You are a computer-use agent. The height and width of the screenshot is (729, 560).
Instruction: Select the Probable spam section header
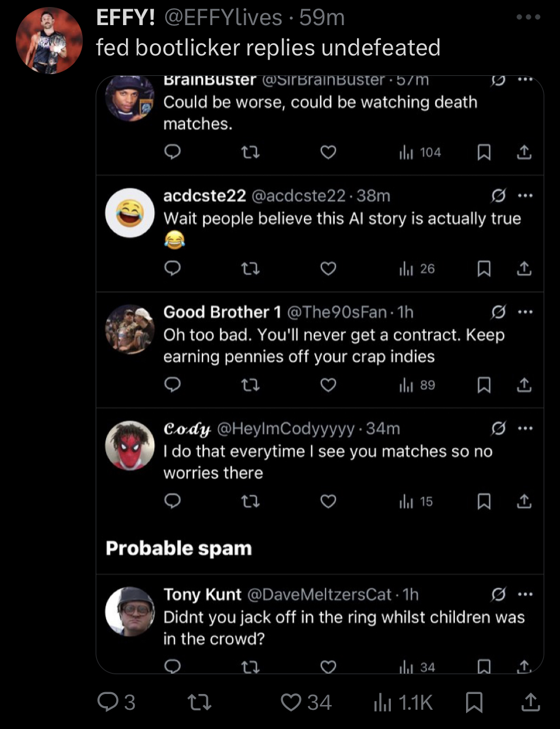(x=178, y=548)
